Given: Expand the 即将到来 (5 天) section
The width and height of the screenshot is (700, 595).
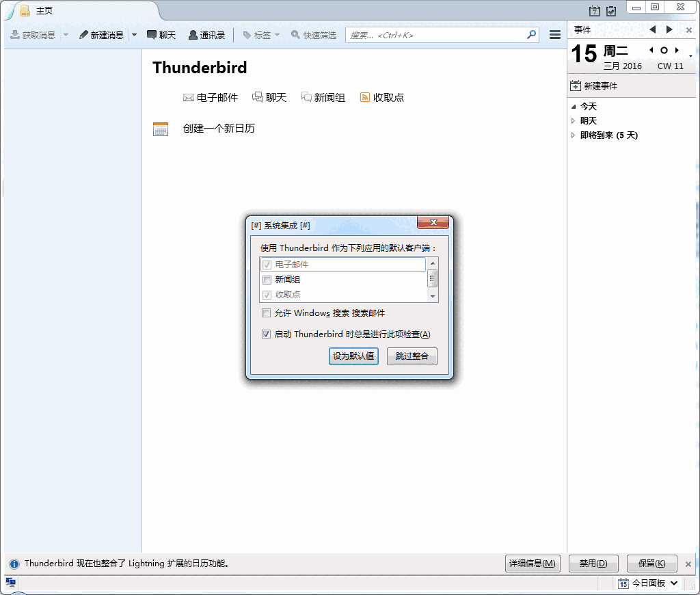Looking at the screenshot, I should click(x=574, y=135).
